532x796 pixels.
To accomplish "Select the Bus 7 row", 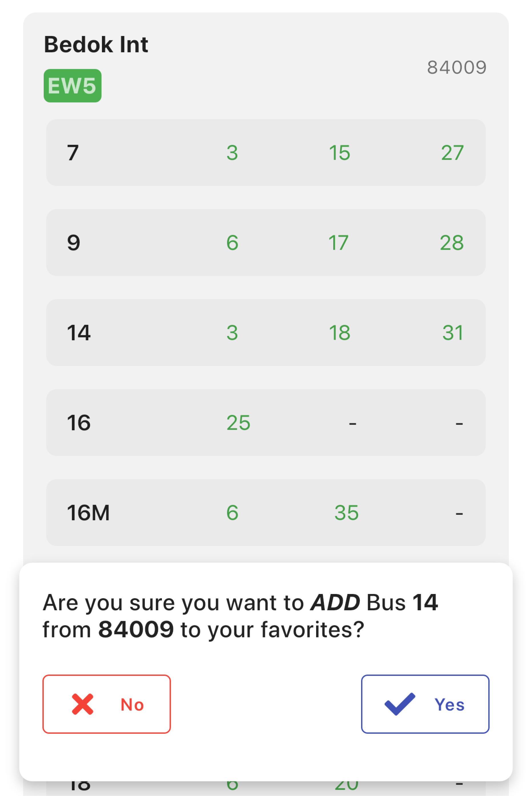I will (266, 152).
